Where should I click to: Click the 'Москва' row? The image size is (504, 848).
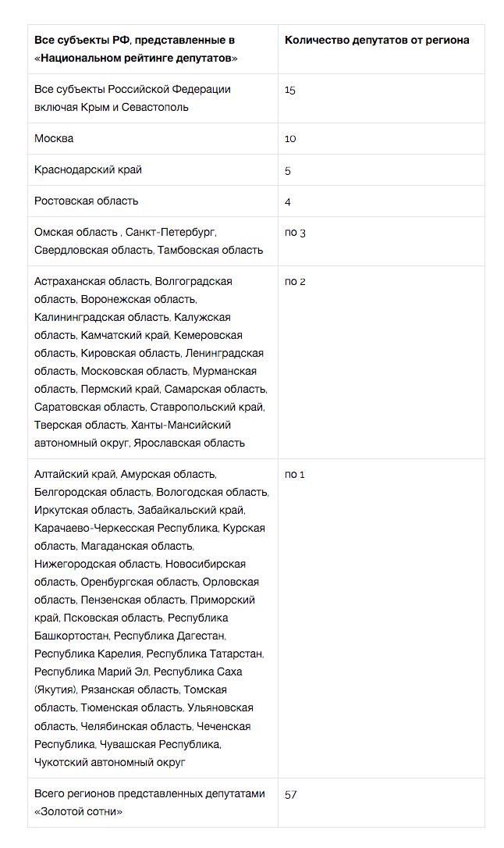[256, 138]
